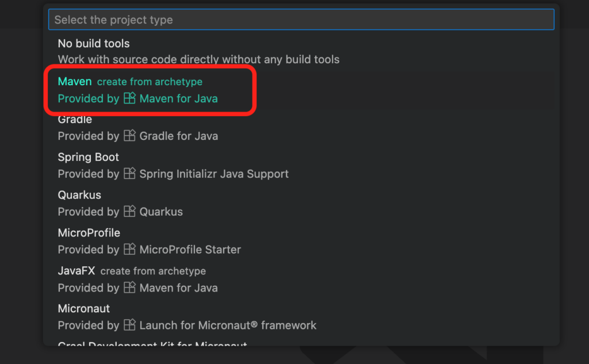Click the 'Spring Initializr Java Support' provider text

coord(214,174)
